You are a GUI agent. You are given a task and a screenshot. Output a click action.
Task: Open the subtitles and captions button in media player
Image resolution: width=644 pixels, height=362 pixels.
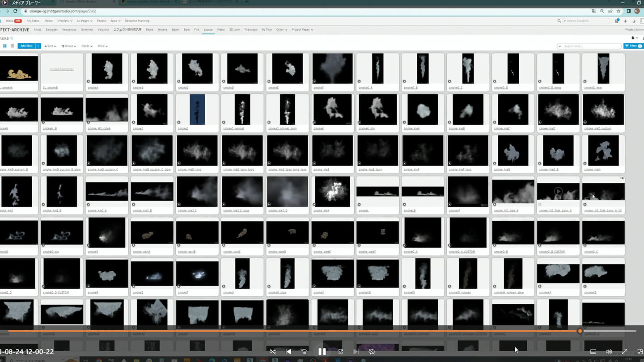click(593, 352)
